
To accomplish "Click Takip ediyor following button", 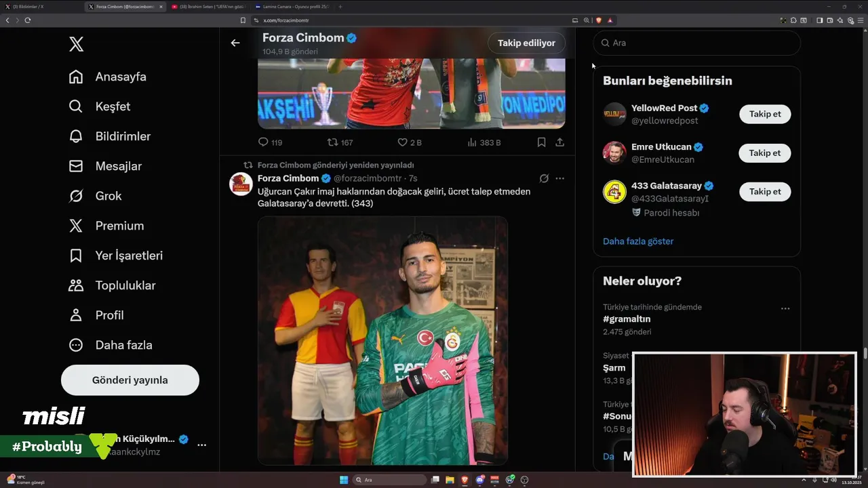I will tap(526, 43).
